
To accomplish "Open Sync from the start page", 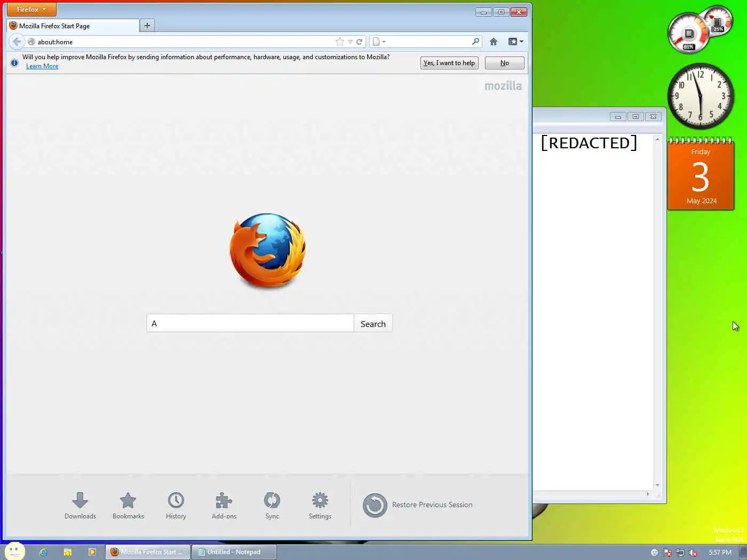I will coord(272,506).
